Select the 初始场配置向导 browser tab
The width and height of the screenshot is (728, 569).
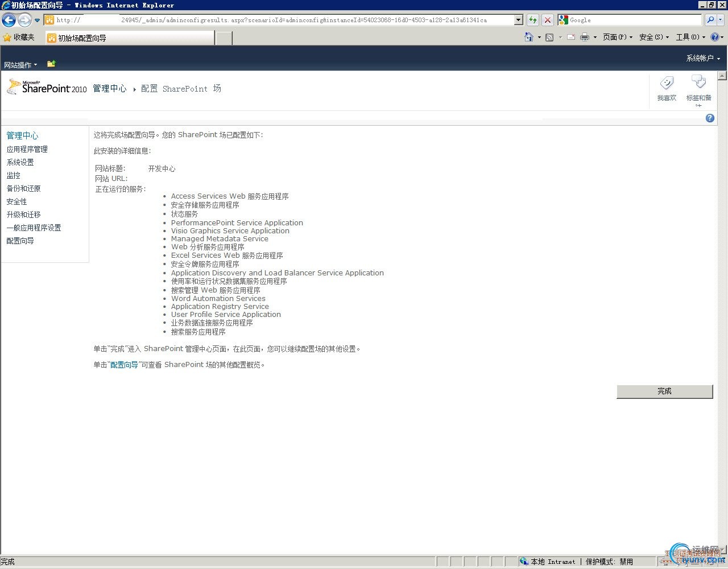pyautogui.click(x=130, y=38)
